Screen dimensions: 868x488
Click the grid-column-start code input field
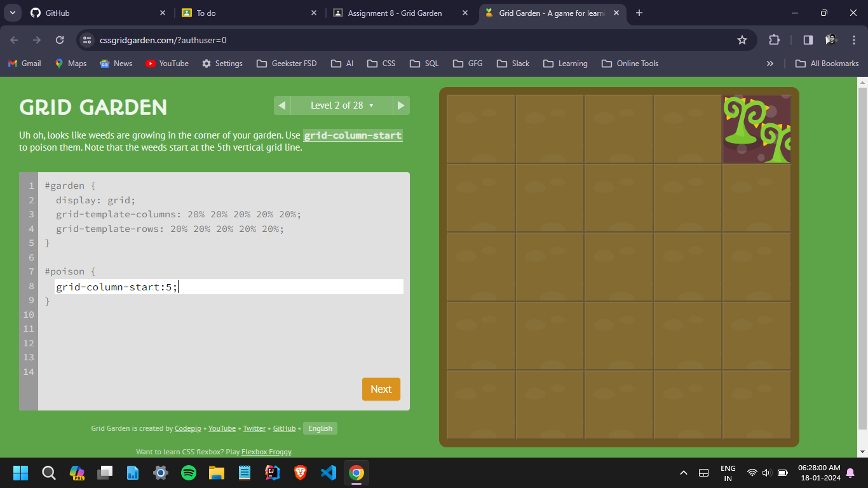pos(229,287)
